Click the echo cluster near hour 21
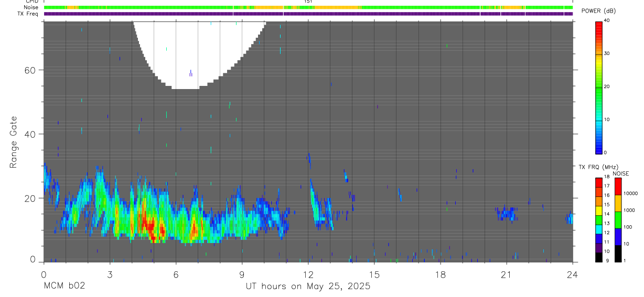 (x=507, y=214)
